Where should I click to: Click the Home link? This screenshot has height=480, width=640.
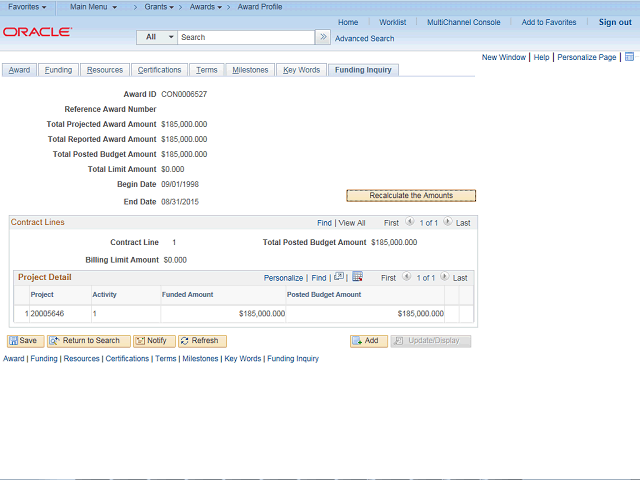click(348, 22)
